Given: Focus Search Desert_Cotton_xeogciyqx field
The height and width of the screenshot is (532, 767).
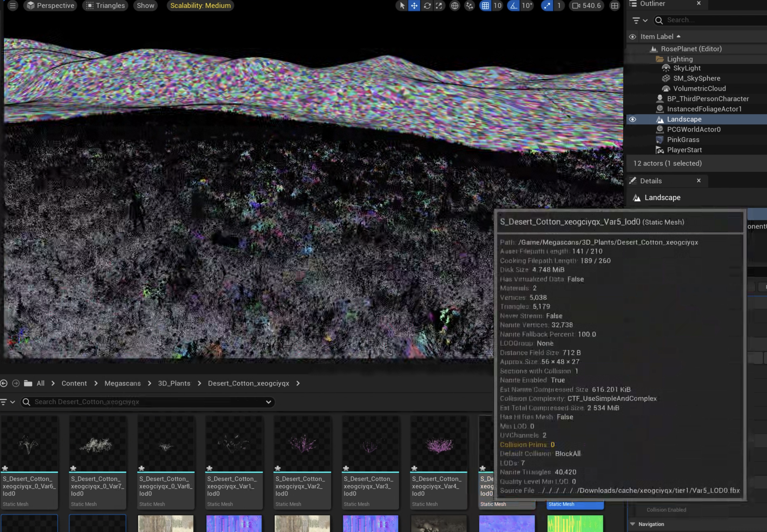Looking at the screenshot, I should (x=148, y=402).
